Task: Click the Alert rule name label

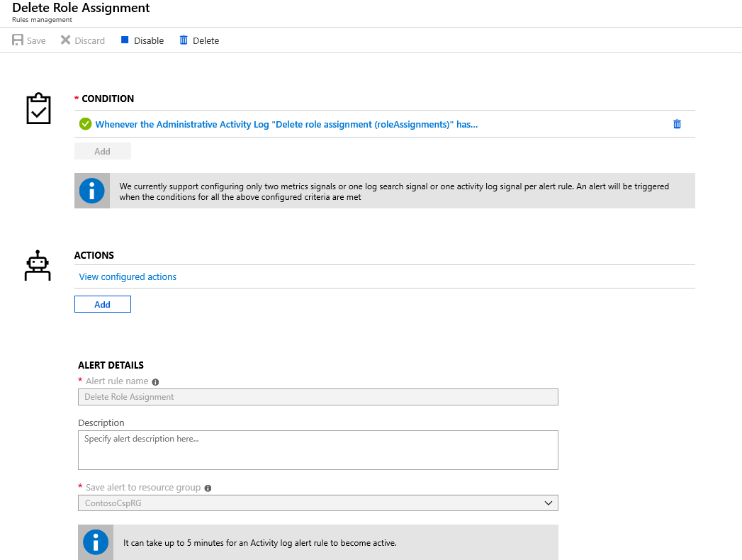Action: coord(117,381)
